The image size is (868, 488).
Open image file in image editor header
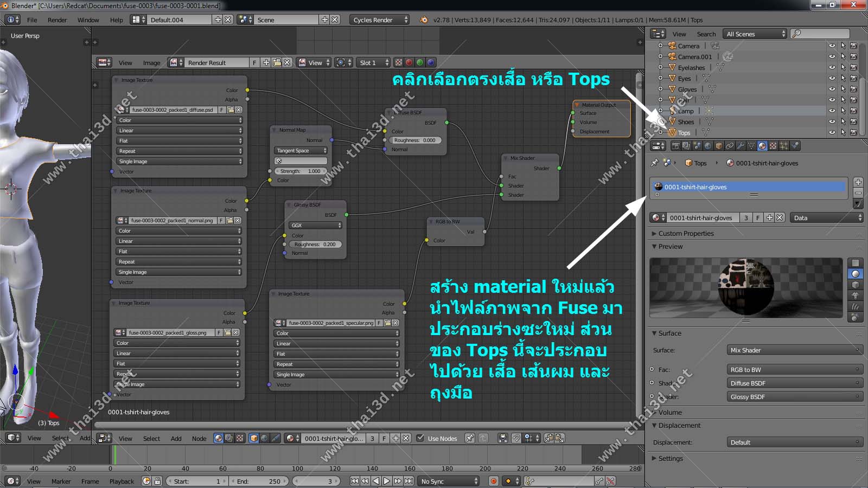pyautogui.click(x=277, y=62)
